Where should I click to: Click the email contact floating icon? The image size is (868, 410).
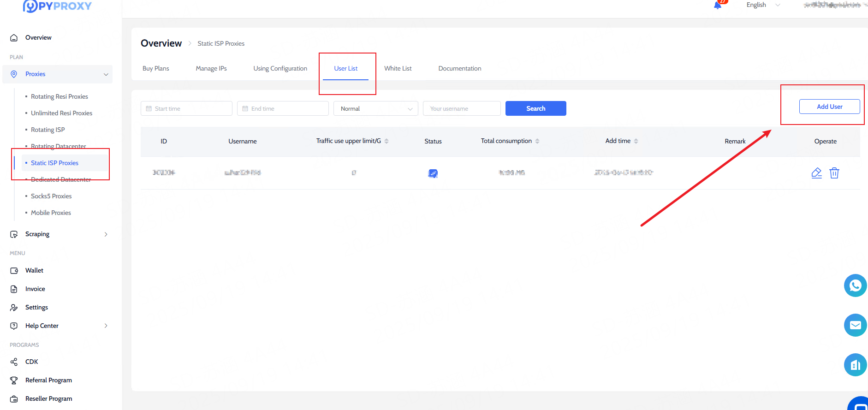coord(855,325)
